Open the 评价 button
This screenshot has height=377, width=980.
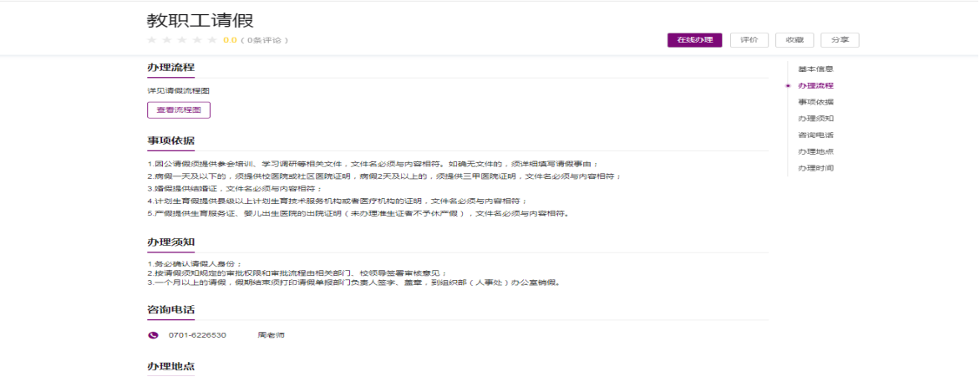click(749, 39)
